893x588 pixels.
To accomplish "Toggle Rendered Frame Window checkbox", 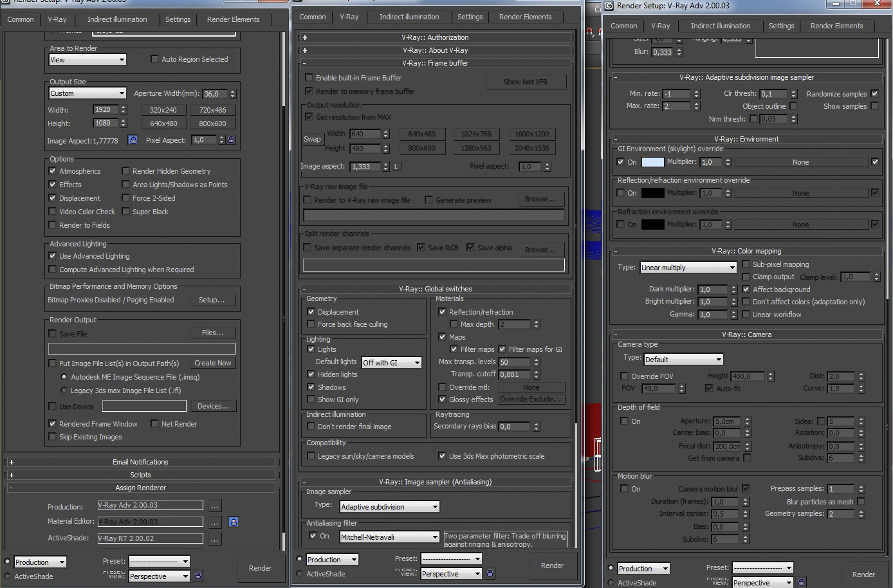I will pos(52,424).
